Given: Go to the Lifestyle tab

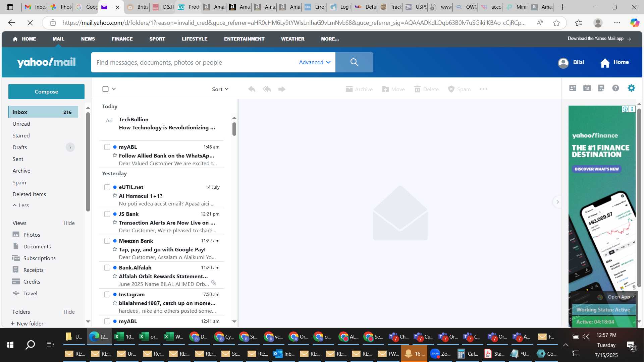Looking at the screenshot, I should pyautogui.click(x=195, y=39).
